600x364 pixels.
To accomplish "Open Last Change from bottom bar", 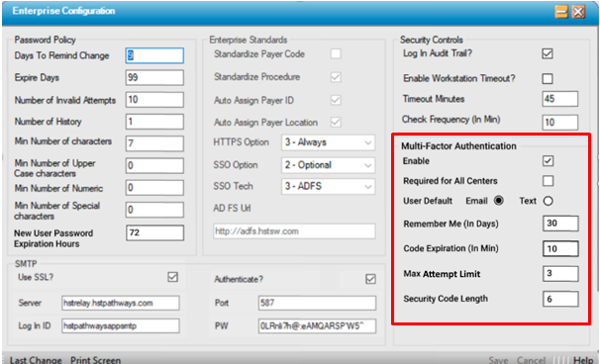I will tap(36, 360).
